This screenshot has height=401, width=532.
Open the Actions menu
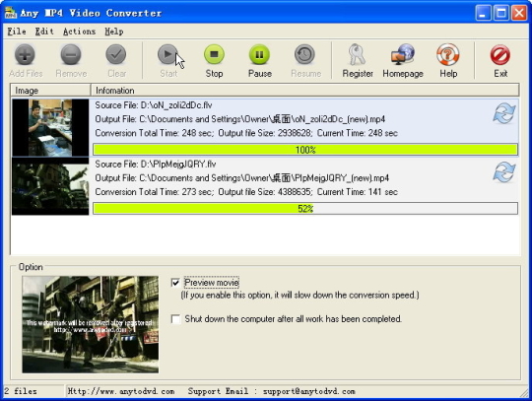click(80, 32)
